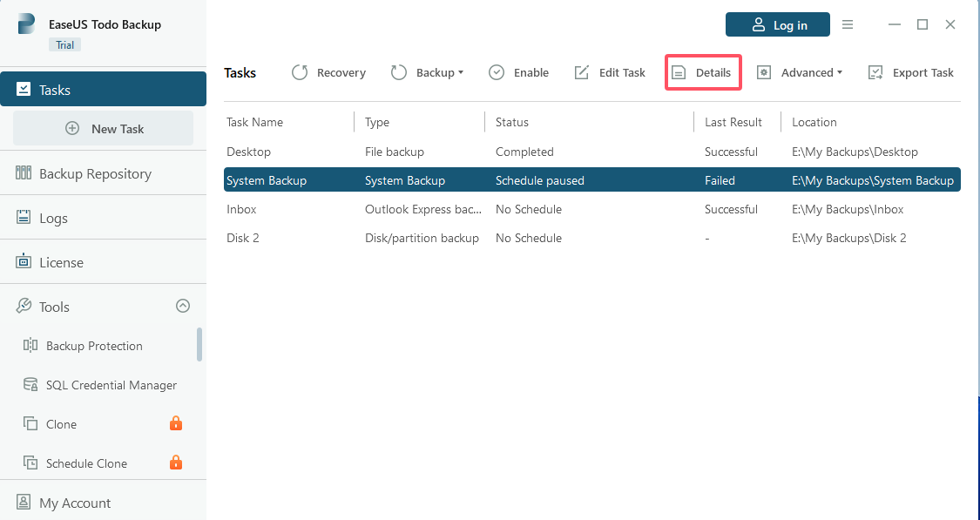
Task: Click the orange lock beside Schedule Clone
Action: pyautogui.click(x=176, y=463)
